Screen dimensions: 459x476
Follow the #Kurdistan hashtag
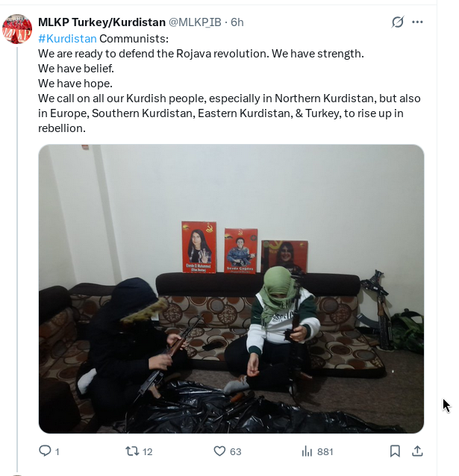(67, 39)
